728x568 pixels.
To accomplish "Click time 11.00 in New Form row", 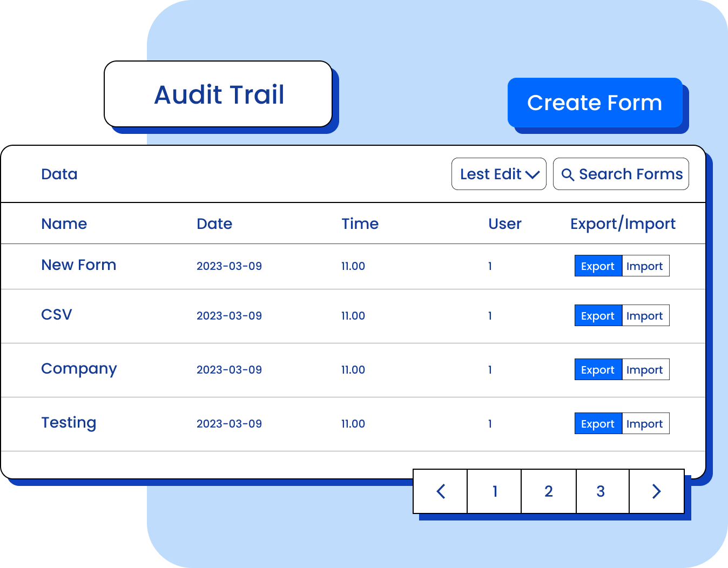I will point(353,266).
